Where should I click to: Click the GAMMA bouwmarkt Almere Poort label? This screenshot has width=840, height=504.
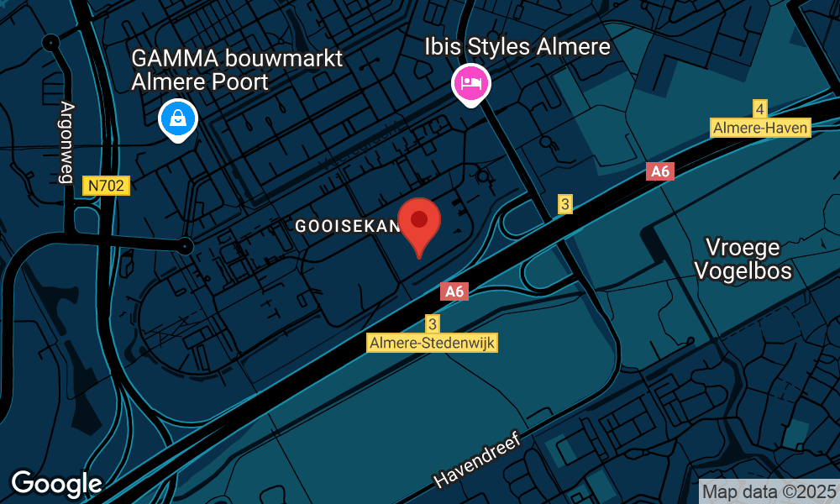237,71
